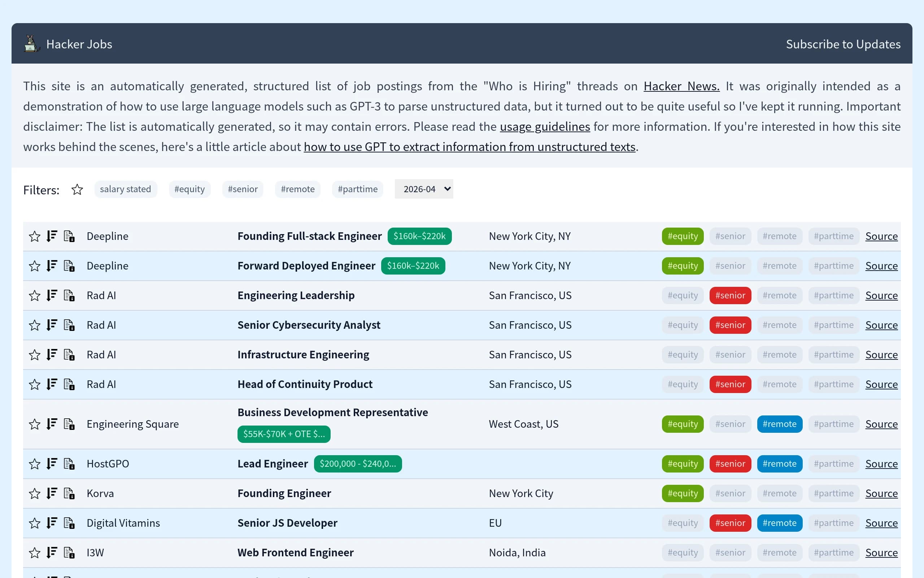This screenshot has height=578, width=924.
Task: Click #remote tag on Senior JS Developer row
Action: click(780, 523)
